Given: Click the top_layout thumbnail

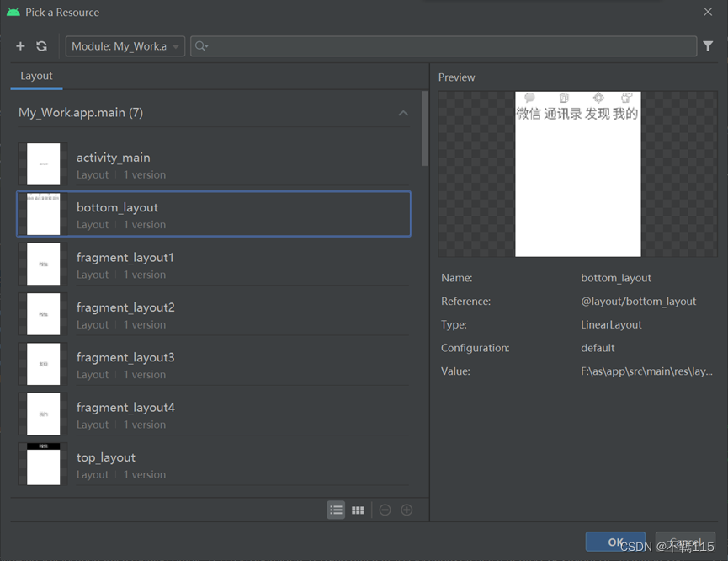Looking at the screenshot, I should pyautogui.click(x=43, y=464).
